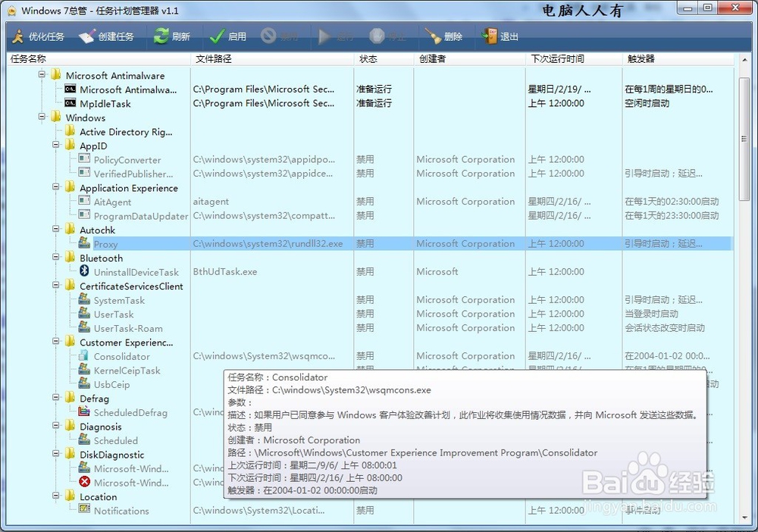Sort by 创建者 column header
Image resolution: width=758 pixels, height=532 pixels.
click(x=470, y=59)
